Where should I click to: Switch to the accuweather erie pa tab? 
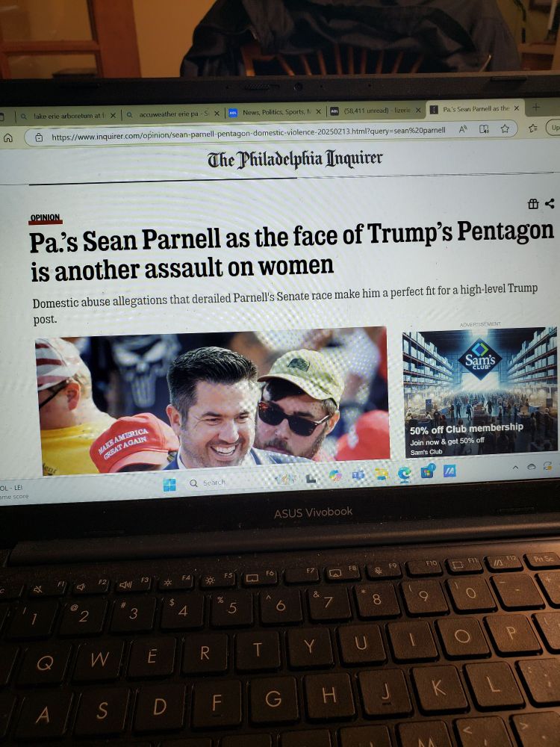[x=172, y=114]
